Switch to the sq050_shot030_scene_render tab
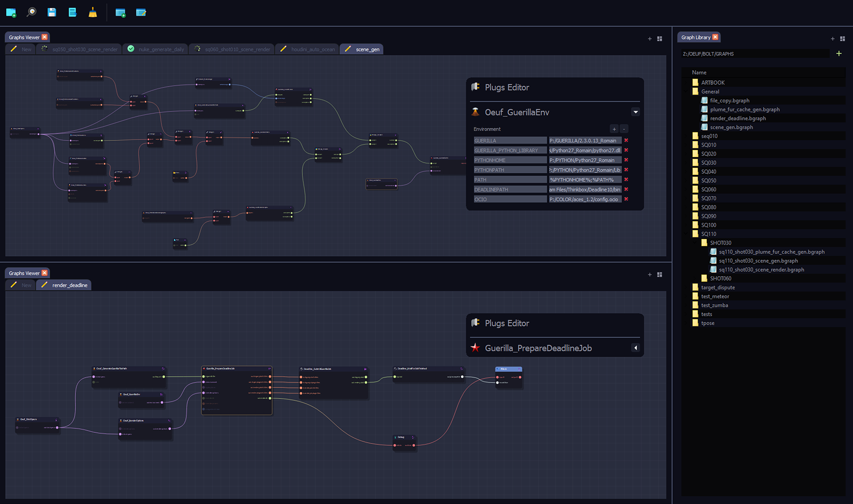 click(80, 49)
